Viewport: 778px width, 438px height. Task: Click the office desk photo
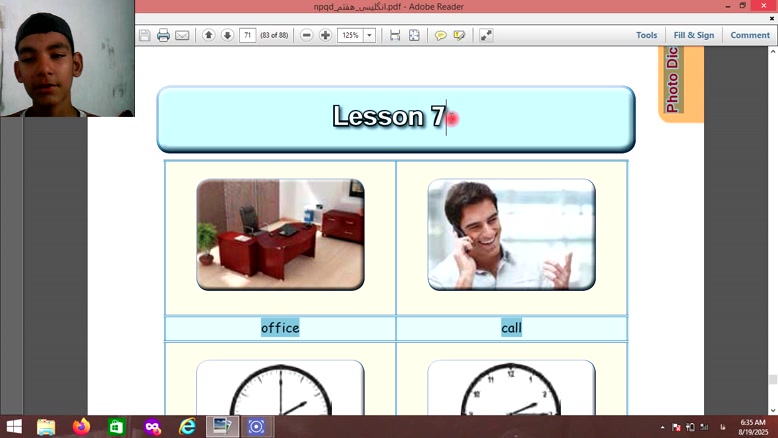tap(280, 234)
